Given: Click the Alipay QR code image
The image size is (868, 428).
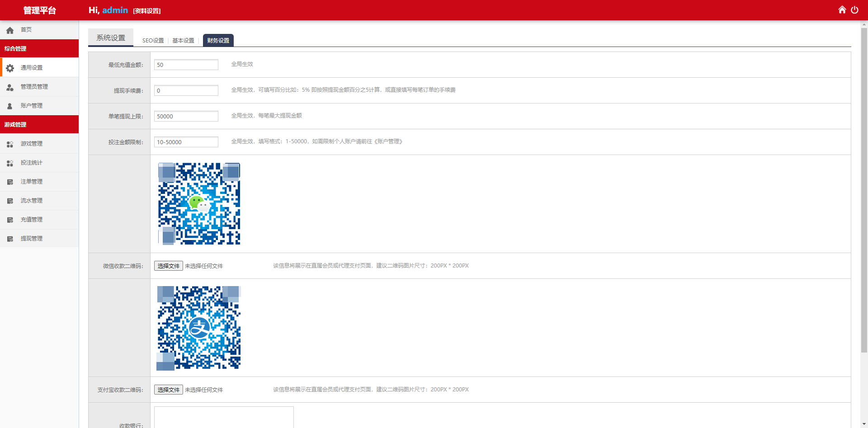Looking at the screenshot, I should [199, 328].
